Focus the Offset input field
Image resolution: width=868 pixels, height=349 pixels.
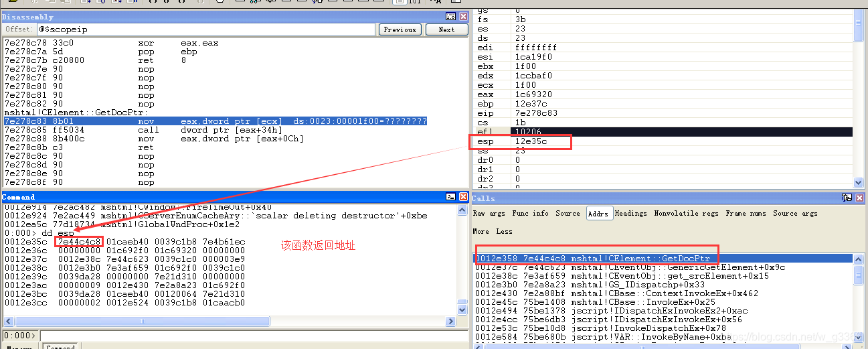205,29
